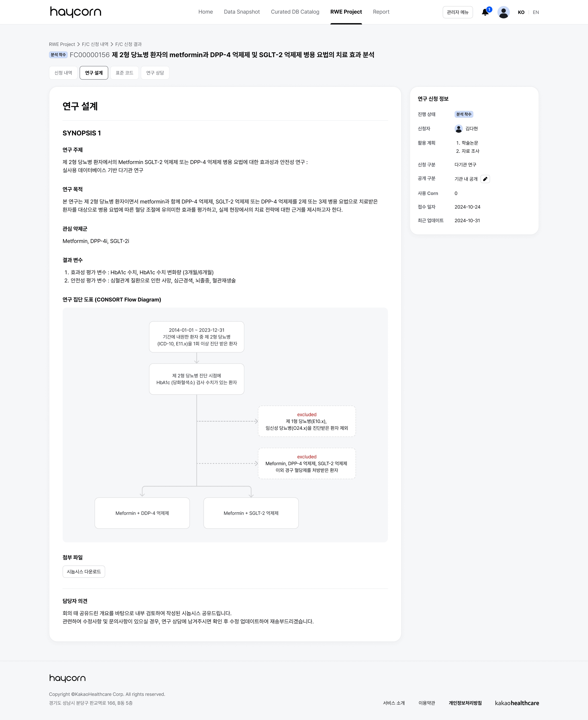Select KO as the language
The image size is (588, 720).
tap(521, 12)
